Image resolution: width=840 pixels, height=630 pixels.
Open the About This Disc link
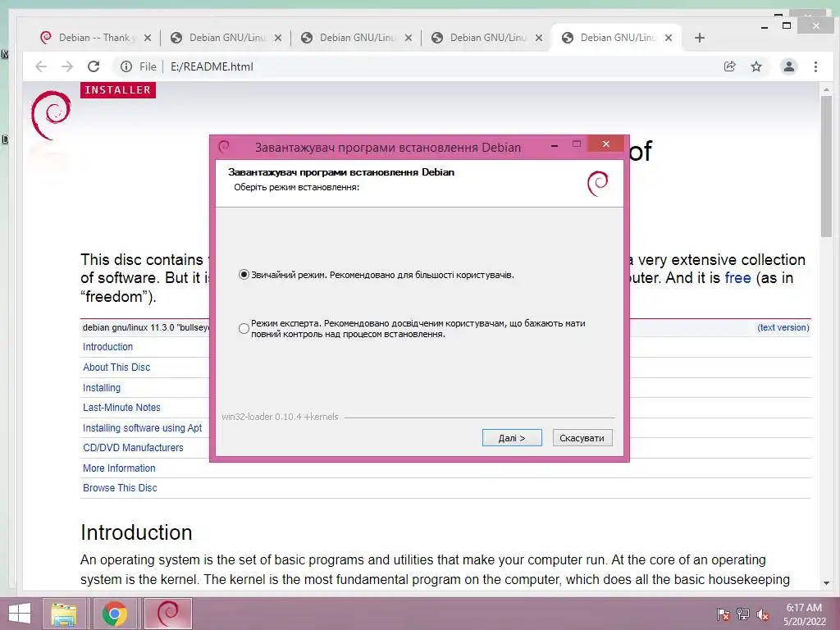[116, 367]
